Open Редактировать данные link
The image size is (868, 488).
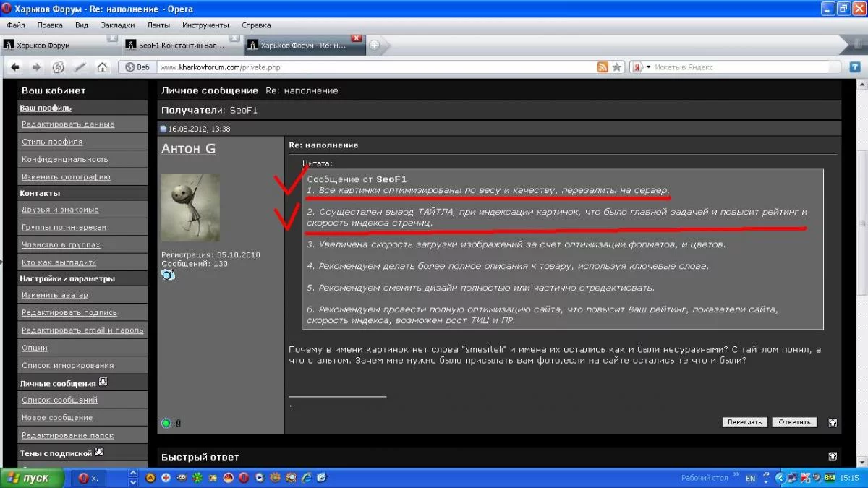68,124
